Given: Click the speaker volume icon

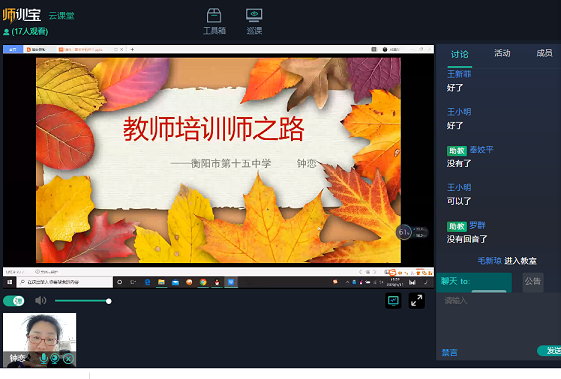Looking at the screenshot, I should (x=41, y=301).
